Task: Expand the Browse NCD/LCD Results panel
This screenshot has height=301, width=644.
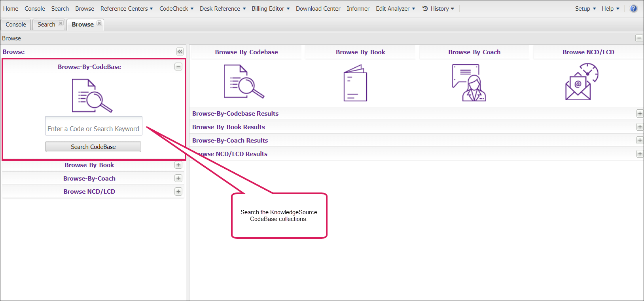Action: [x=639, y=154]
